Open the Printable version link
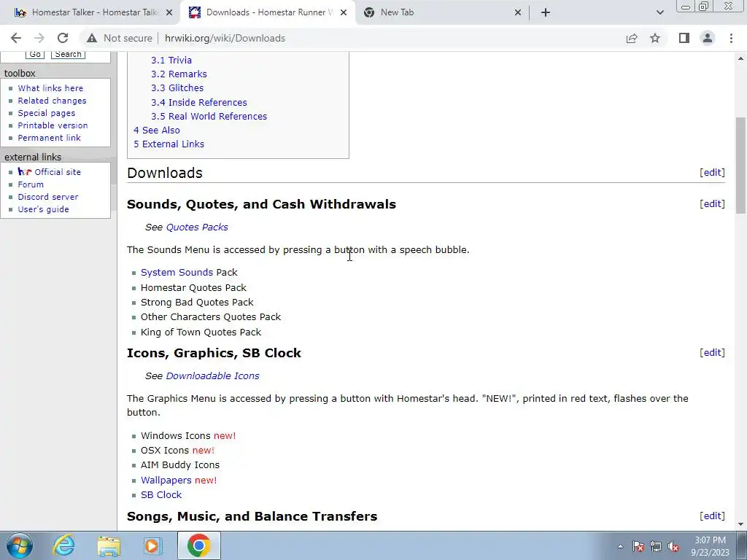747x560 pixels. (x=53, y=125)
